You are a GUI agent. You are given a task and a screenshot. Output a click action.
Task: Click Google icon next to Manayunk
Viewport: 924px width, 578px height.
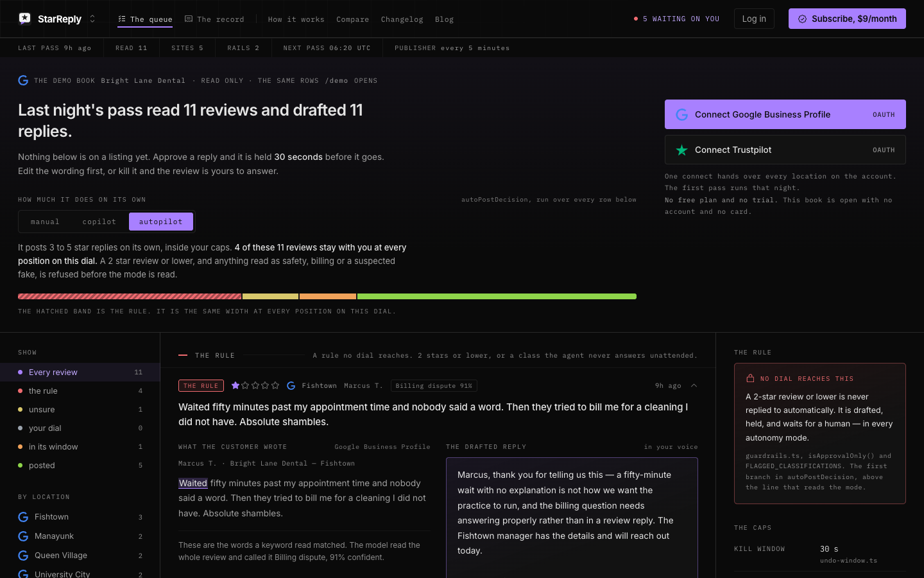tap(23, 536)
